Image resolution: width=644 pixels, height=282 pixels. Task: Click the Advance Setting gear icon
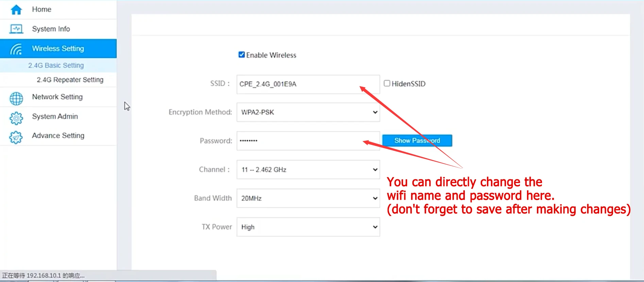click(x=16, y=137)
